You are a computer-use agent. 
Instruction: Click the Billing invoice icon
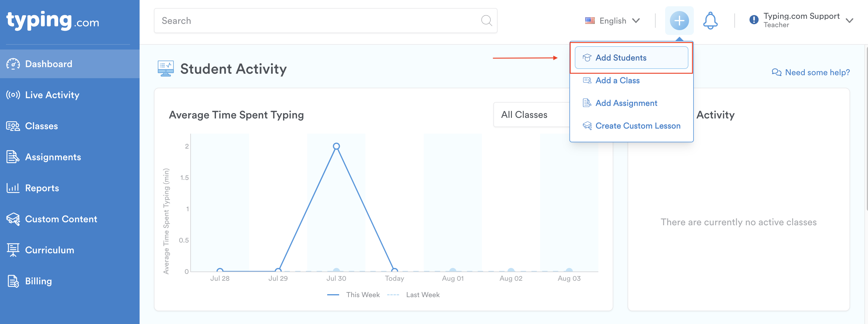[13, 281]
